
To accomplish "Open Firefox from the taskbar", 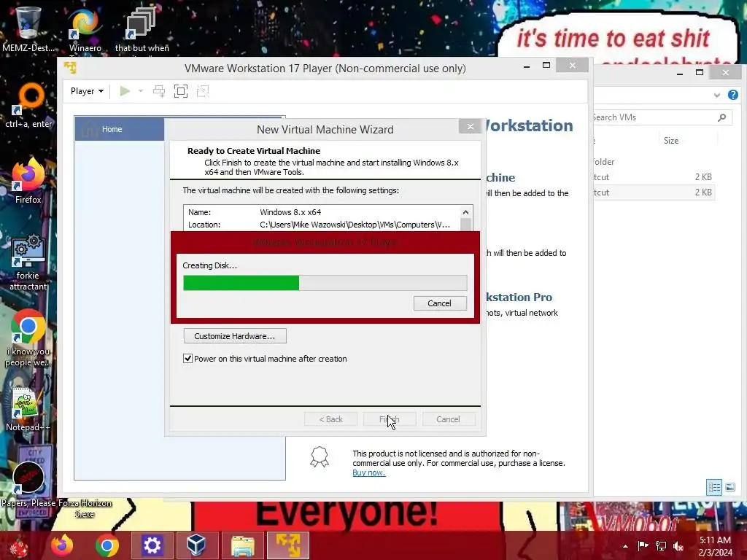I will 62,545.
